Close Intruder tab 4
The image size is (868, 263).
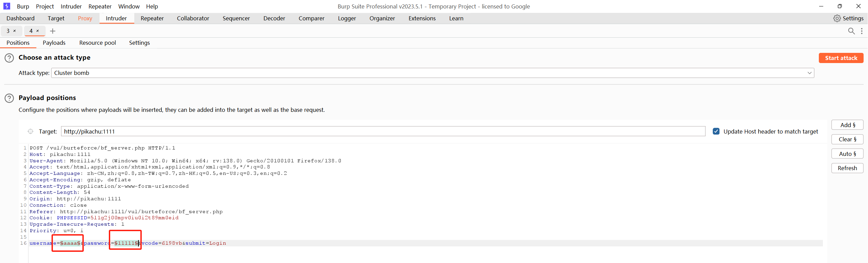tap(38, 31)
